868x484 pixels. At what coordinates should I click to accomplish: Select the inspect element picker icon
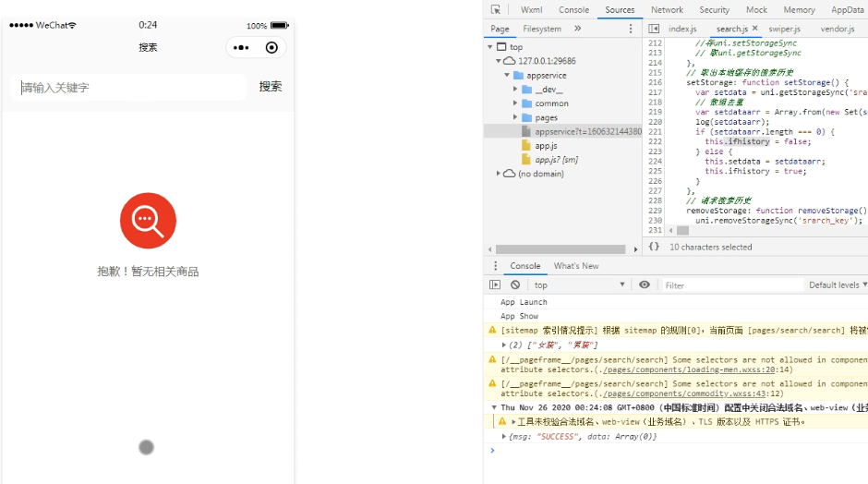(496, 9)
